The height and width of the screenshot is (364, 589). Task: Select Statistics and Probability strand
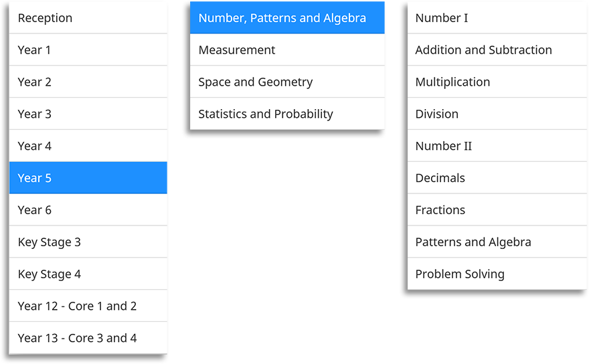click(265, 114)
